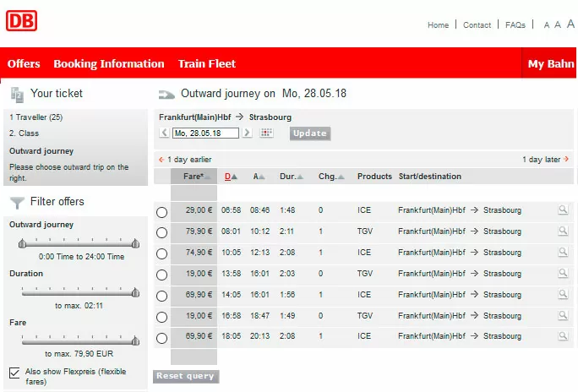Click the DB logo
Viewport: 578px width, 392px height.
click(x=21, y=20)
